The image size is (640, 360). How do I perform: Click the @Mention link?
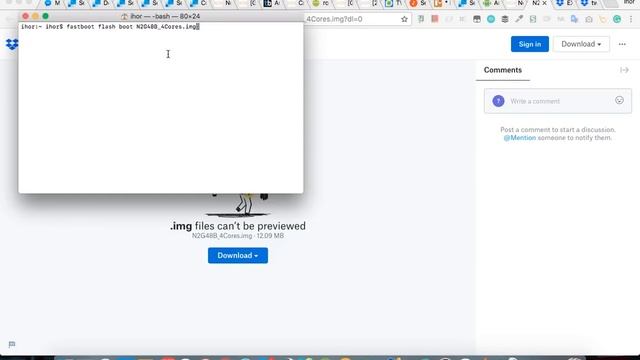pos(519,138)
